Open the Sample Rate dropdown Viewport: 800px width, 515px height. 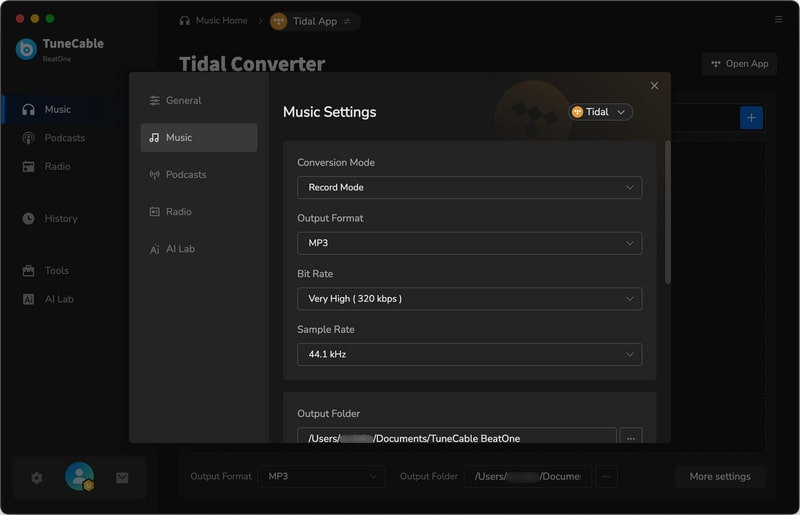pyautogui.click(x=469, y=354)
